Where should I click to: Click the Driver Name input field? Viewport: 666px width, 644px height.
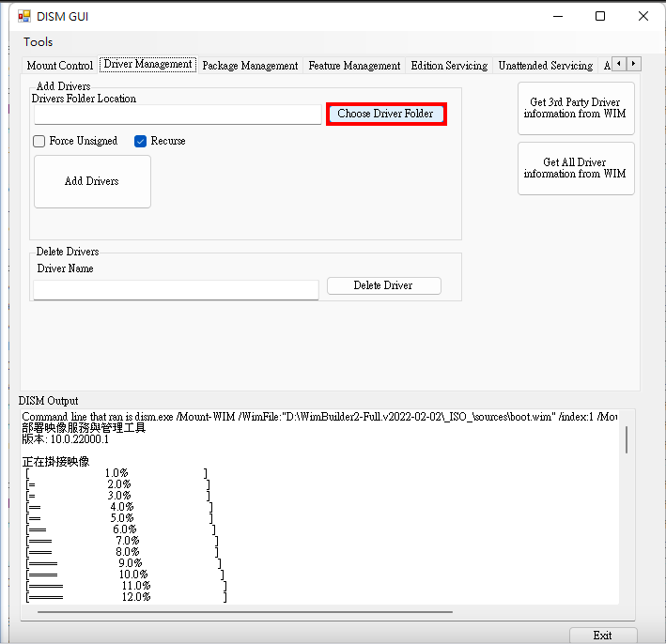pyautogui.click(x=176, y=289)
